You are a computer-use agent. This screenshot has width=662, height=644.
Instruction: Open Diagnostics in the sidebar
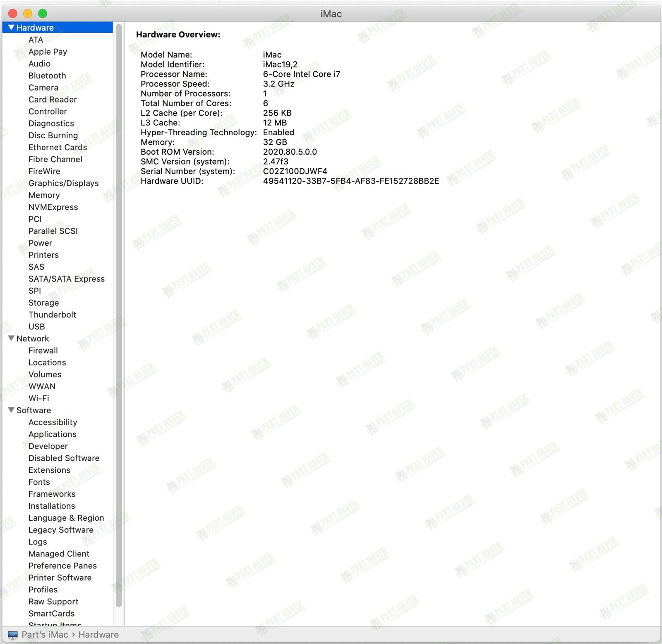tap(51, 124)
